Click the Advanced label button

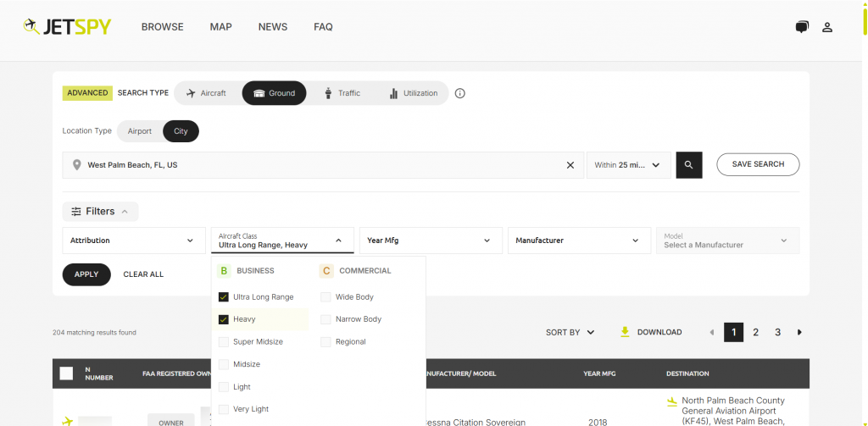[x=87, y=93]
